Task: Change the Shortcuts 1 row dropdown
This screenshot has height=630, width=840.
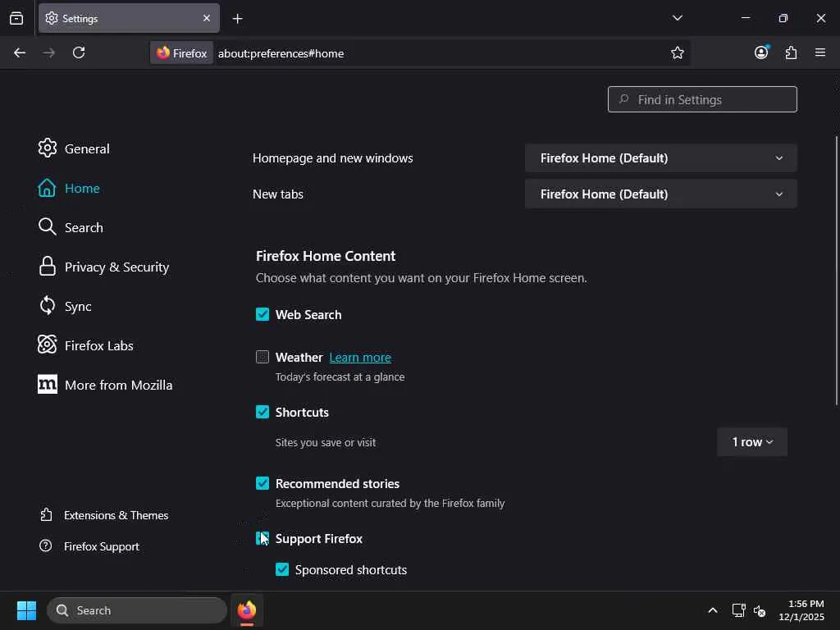Action: pos(751,442)
